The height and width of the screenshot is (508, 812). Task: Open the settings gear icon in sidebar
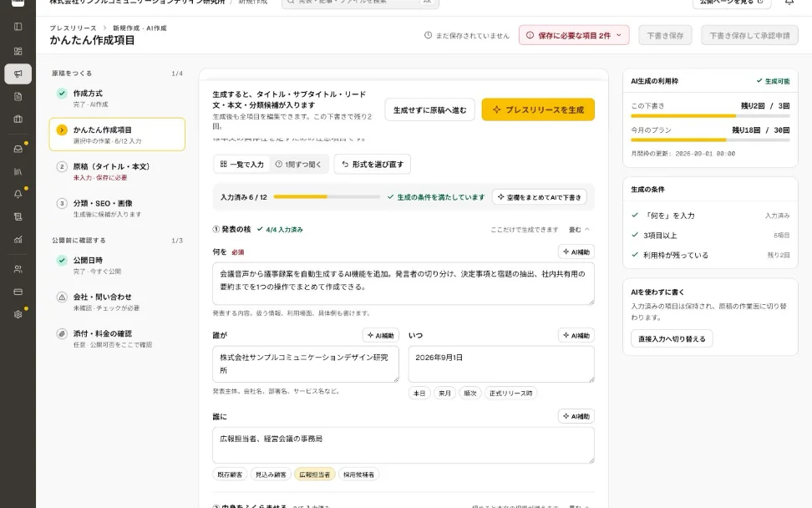18,314
